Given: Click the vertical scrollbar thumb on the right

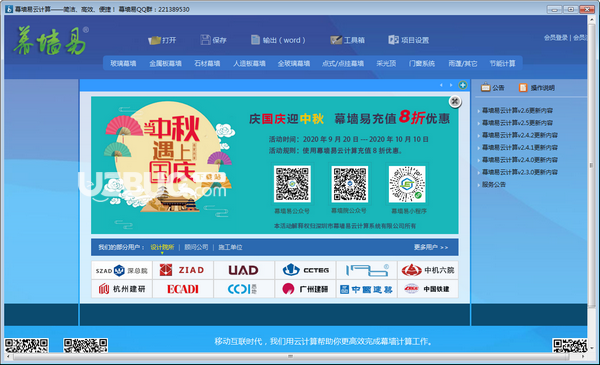Looking at the screenshot, I should tap(591, 165).
